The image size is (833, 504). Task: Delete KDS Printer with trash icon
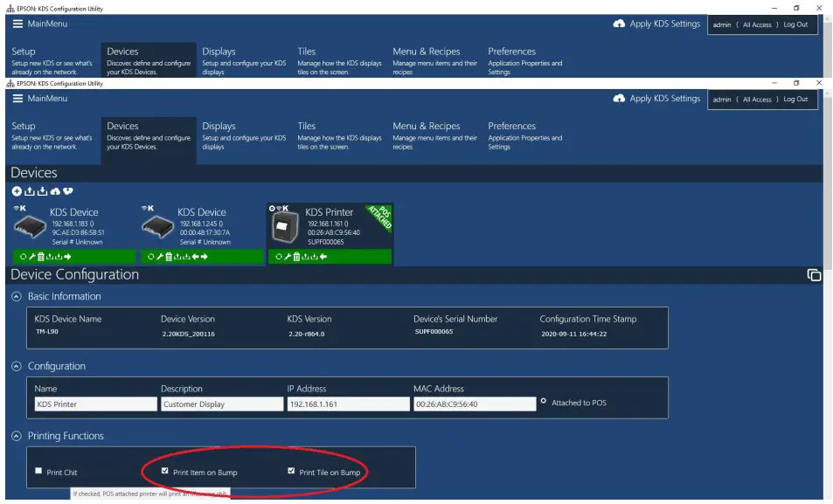click(296, 257)
